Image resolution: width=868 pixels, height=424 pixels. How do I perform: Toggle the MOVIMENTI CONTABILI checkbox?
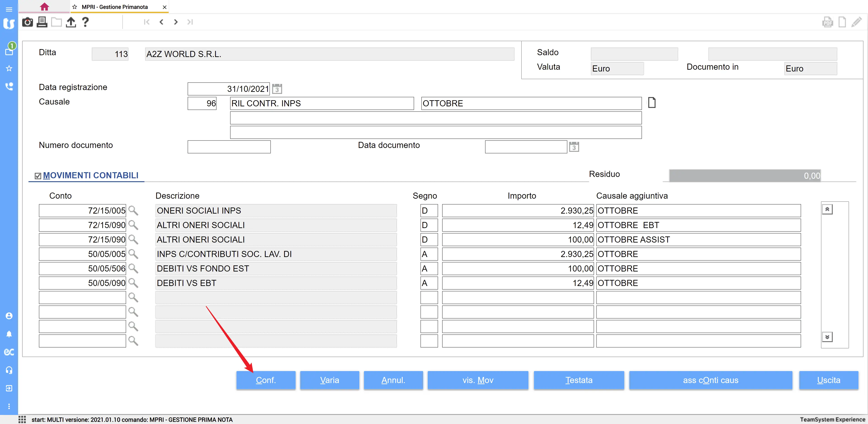[x=38, y=176]
